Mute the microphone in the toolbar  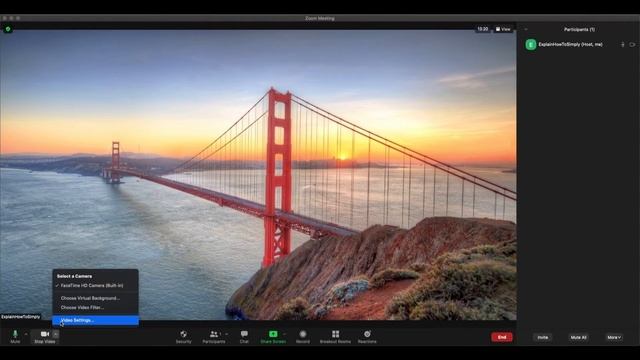[15, 336]
